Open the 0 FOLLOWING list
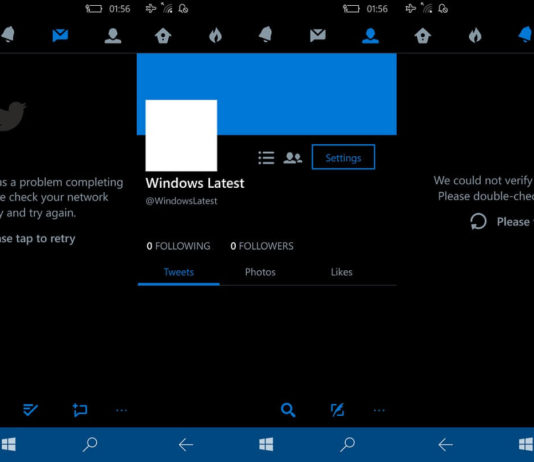This screenshot has height=462, width=534. point(178,246)
